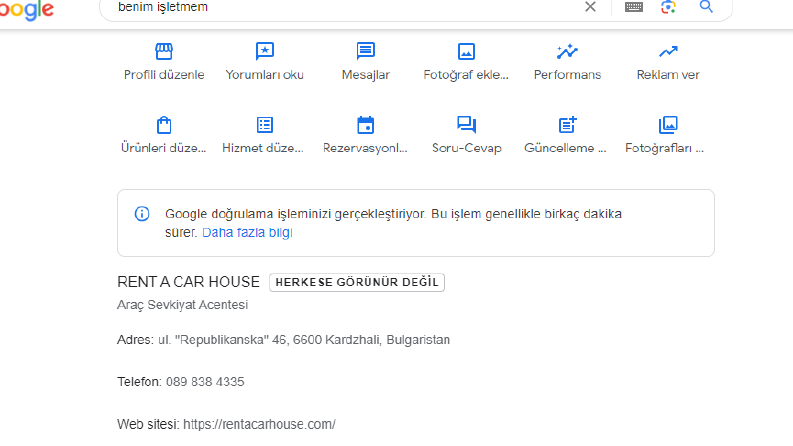
Task: Click the Google logo
Action: pyautogui.click(x=26, y=10)
